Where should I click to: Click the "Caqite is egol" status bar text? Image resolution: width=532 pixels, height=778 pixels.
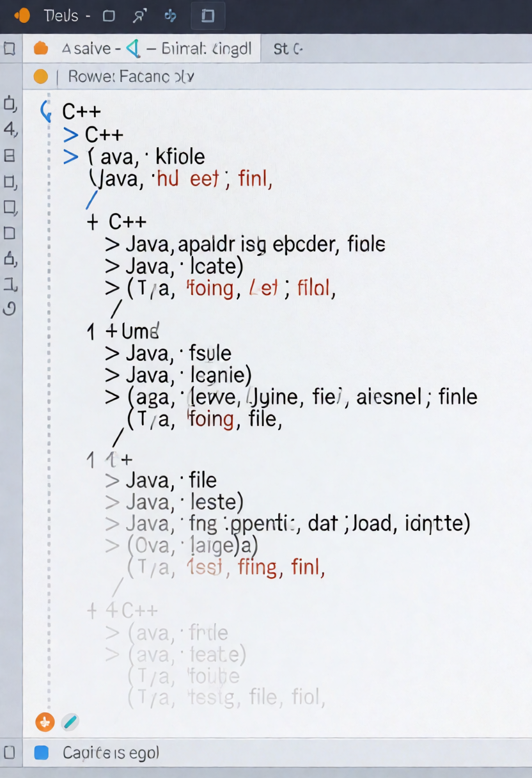[111, 753]
